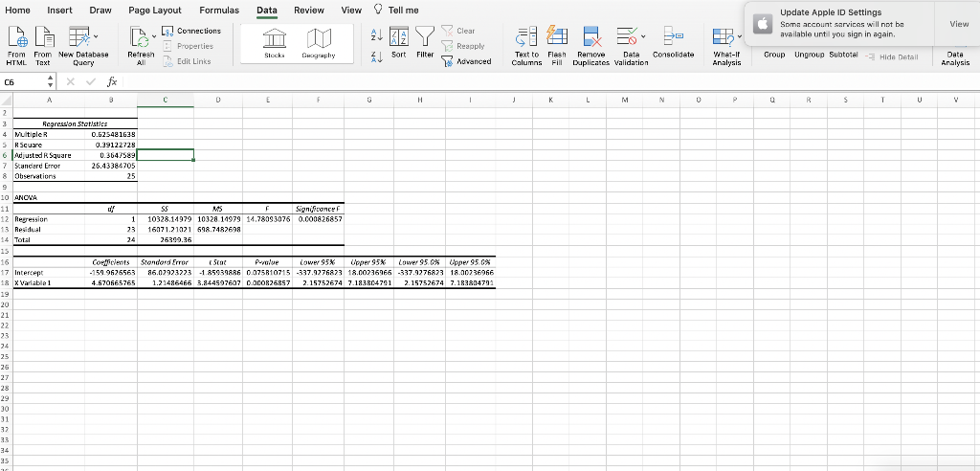980x471 pixels.
Task: Click View in the Apple ID notification
Action: pos(959,24)
